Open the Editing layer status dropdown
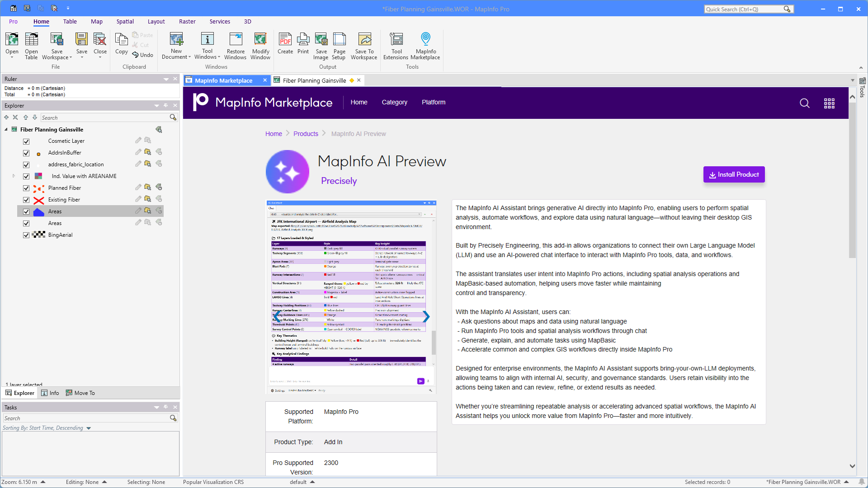The height and width of the screenshot is (488, 868). click(104, 482)
